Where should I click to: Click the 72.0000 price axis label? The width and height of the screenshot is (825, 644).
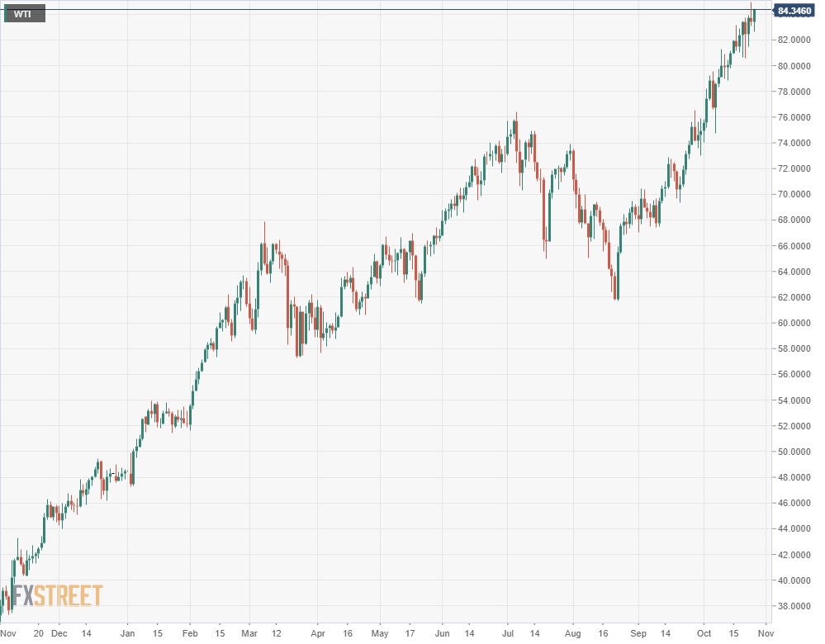(x=794, y=169)
